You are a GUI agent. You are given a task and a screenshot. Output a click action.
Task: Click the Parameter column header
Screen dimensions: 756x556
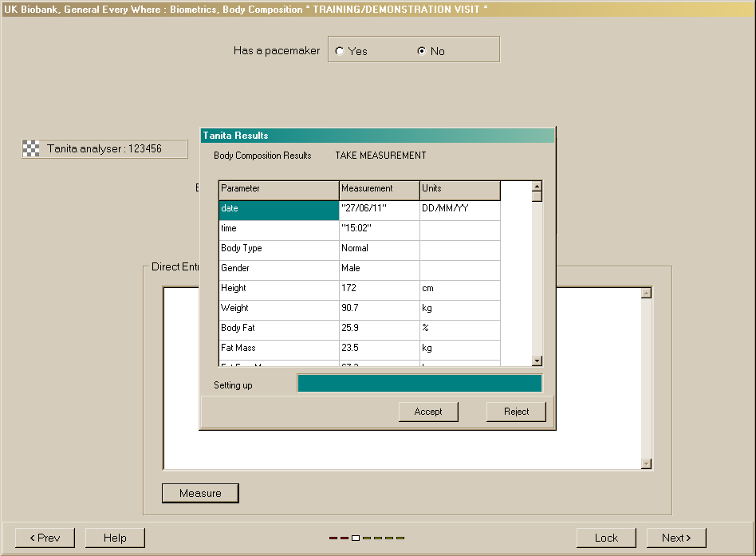pos(278,189)
